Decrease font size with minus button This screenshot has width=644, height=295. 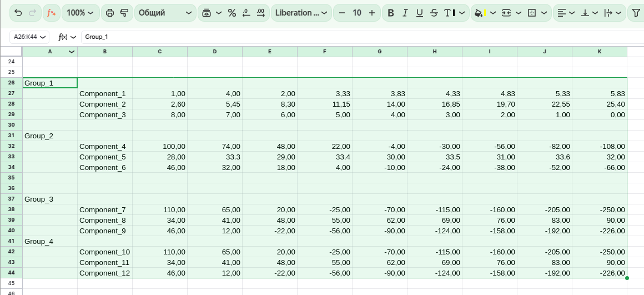tap(342, 13)
